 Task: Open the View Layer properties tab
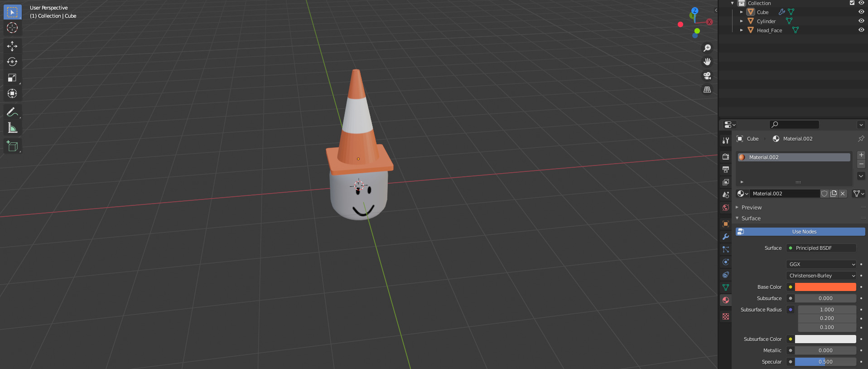[726, 182]
